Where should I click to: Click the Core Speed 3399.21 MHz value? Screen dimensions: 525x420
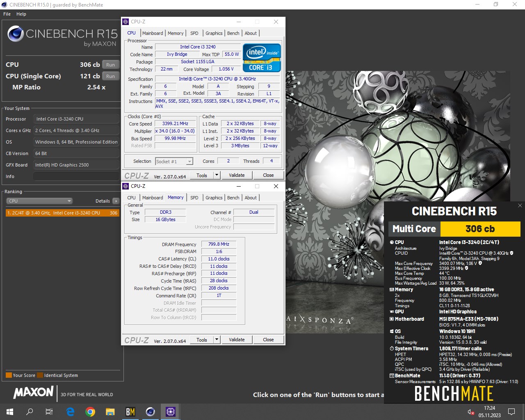pyautogui.click(x=175, y=123)
